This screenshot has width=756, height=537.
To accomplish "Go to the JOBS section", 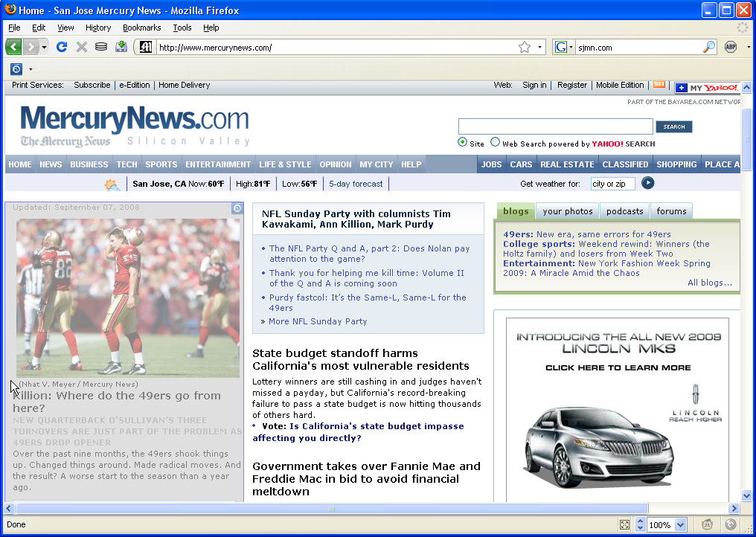I will (x=491, y=164).
